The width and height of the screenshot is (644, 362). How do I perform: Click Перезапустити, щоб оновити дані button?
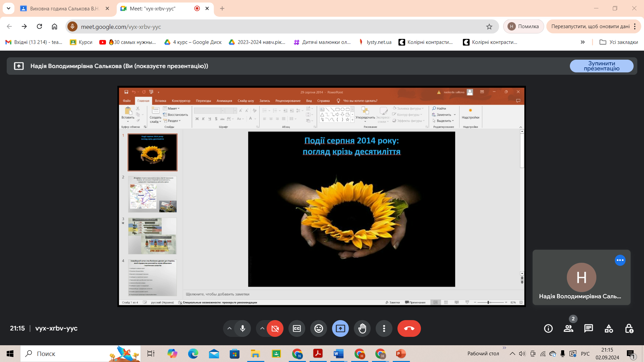coord(590,26)
